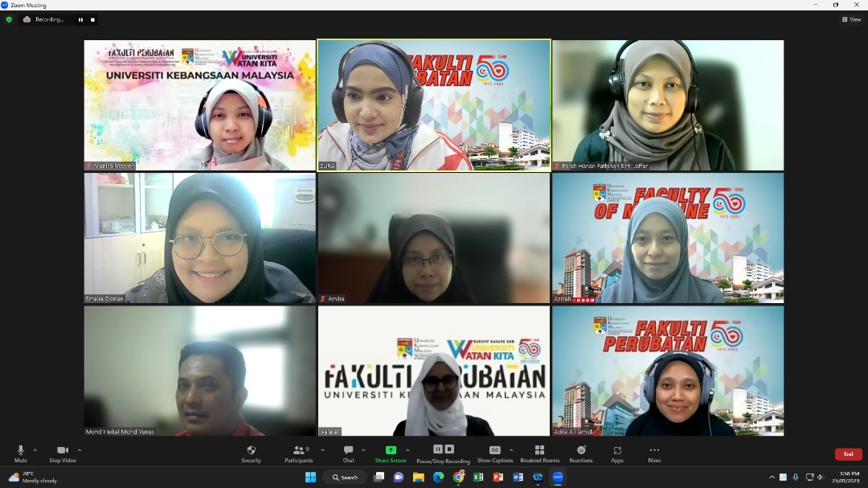Open the Chat panel
This screenshot has width=868, height=488.
point(348,452)
